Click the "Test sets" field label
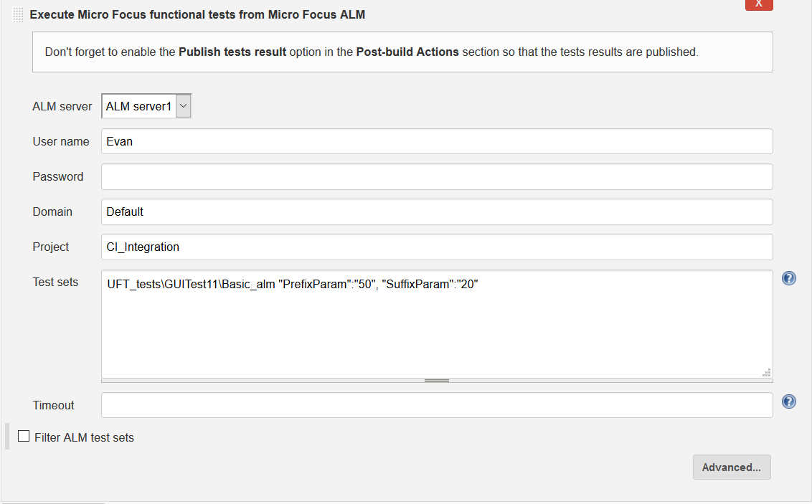Image resolution: width=812 pixels, height=504 pixels. click(55, 282)
